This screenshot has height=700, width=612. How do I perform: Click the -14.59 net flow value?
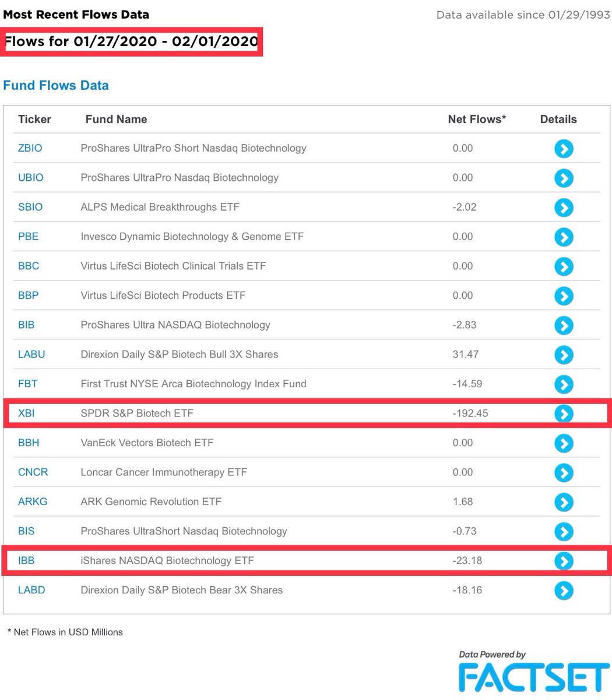click(467, 384)
